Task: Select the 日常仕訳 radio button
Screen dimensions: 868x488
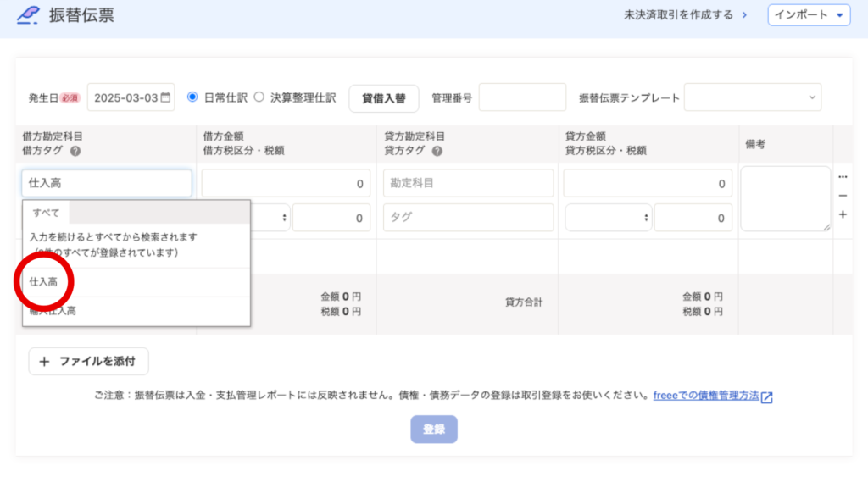Action: (192, 97)
